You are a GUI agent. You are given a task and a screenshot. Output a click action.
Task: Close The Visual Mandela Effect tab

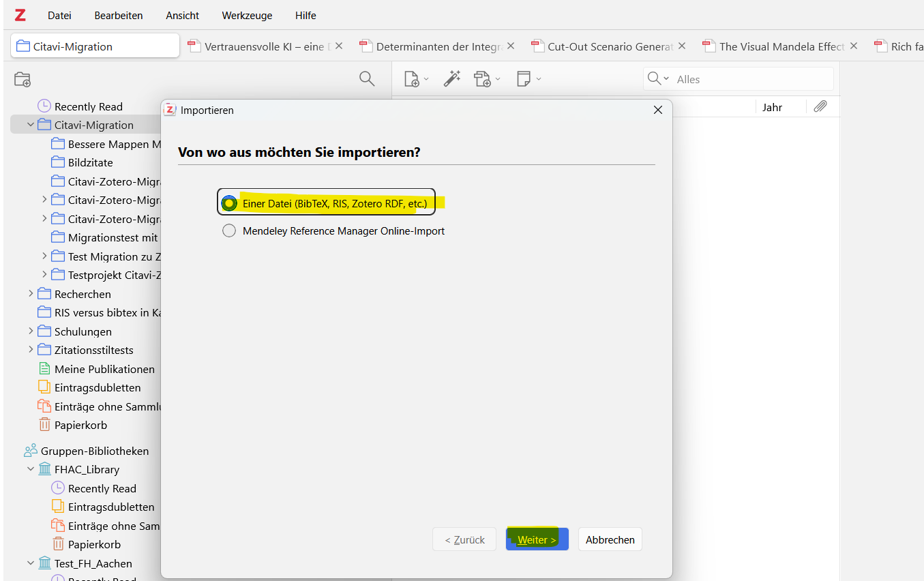854,46
